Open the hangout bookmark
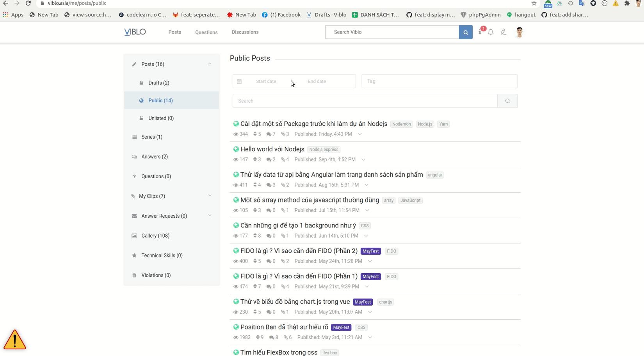The image size is (644, 356). [521, 15]
